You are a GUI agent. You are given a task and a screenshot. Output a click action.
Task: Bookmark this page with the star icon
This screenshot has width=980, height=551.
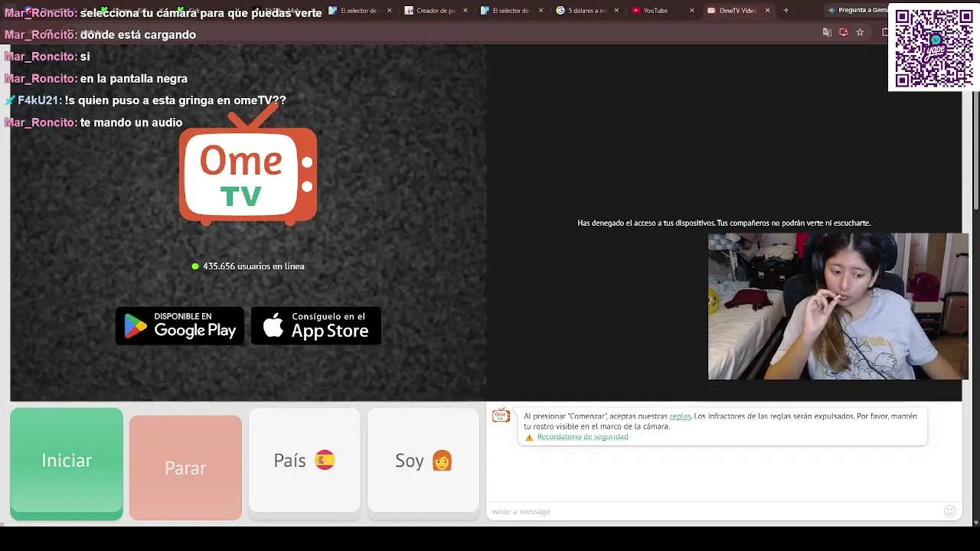860,32
